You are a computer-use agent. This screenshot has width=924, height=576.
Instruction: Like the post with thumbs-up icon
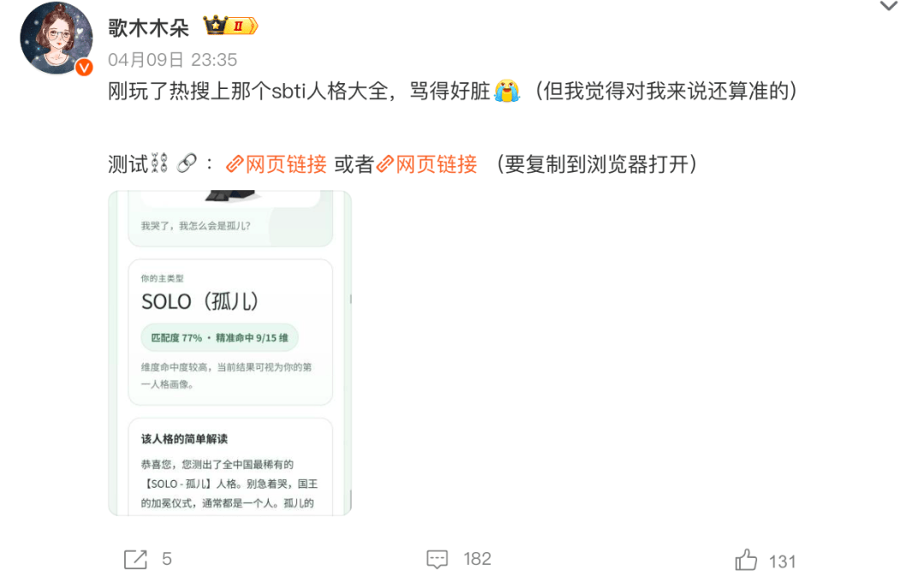click(746, 560)
